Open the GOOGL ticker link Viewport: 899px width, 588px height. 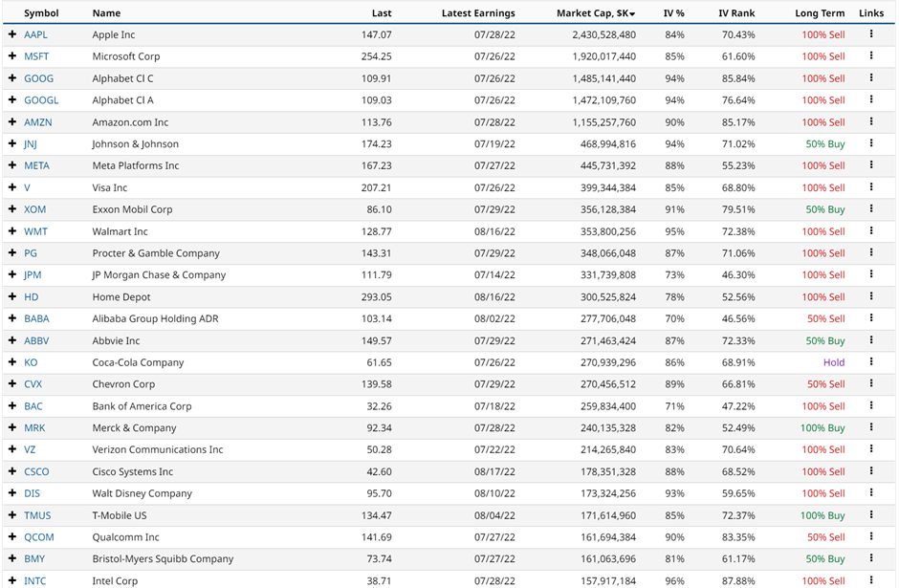coord(41,100)
